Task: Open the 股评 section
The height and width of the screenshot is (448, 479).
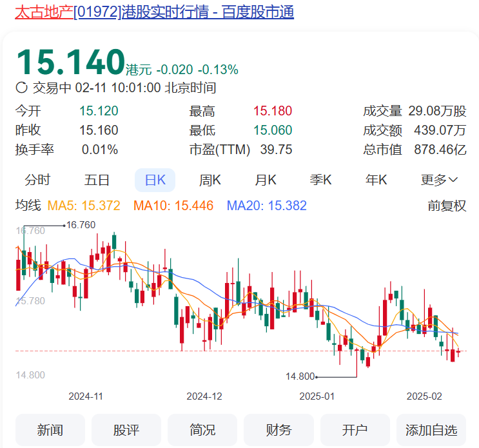Action: tap(126, 430)
